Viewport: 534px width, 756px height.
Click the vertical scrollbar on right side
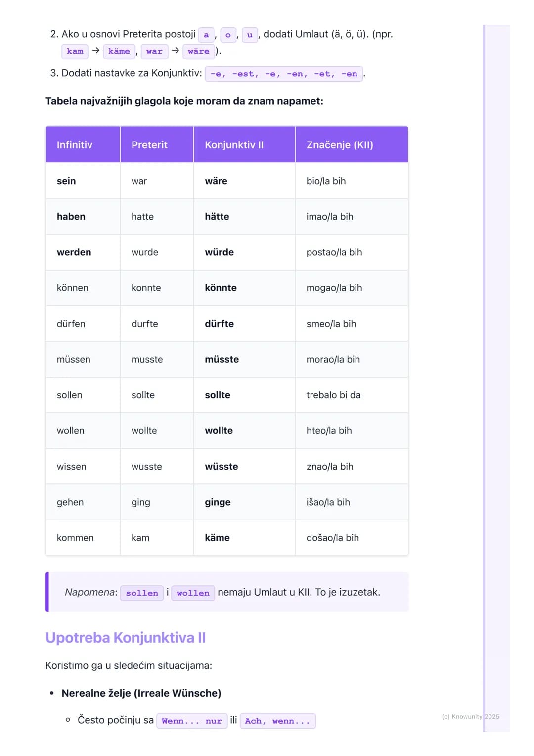click(484, 378)
